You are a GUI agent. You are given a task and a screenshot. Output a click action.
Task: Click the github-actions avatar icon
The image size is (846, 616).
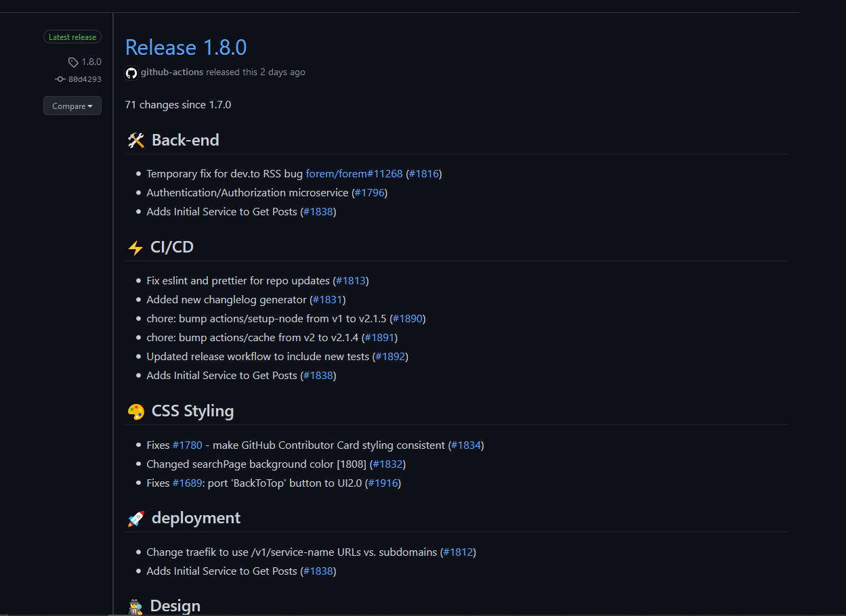[x=131, y=72]
